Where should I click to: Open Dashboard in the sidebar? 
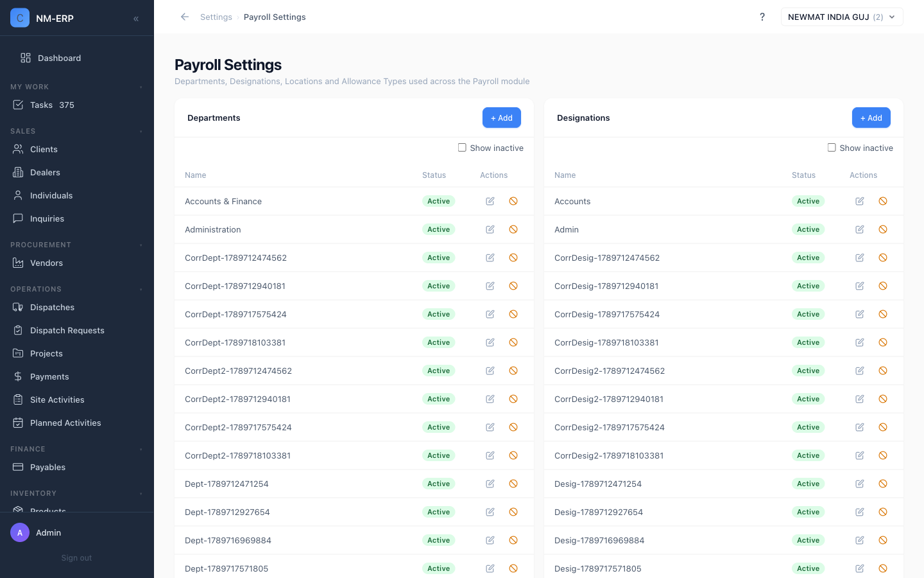(x=77, y=58)
